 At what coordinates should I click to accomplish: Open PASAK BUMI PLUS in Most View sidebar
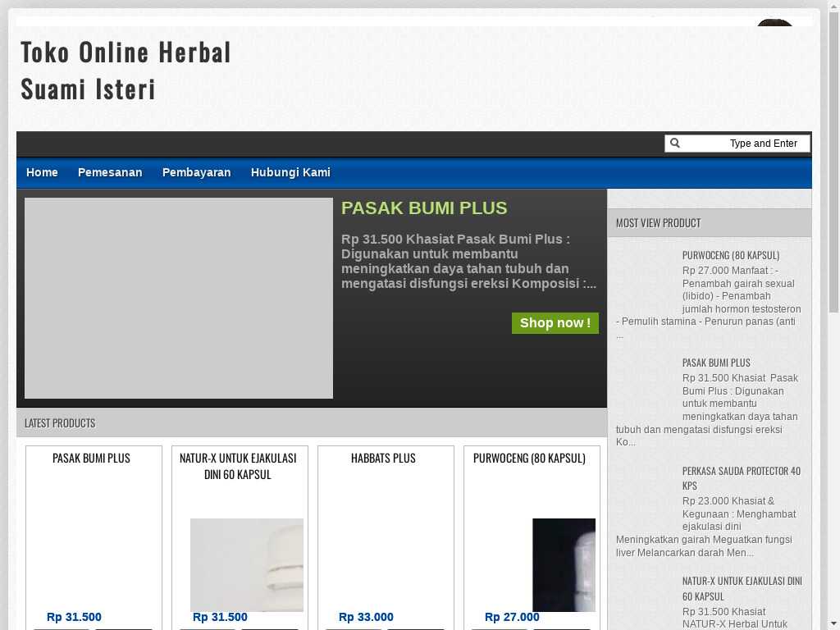click(716, 363)
